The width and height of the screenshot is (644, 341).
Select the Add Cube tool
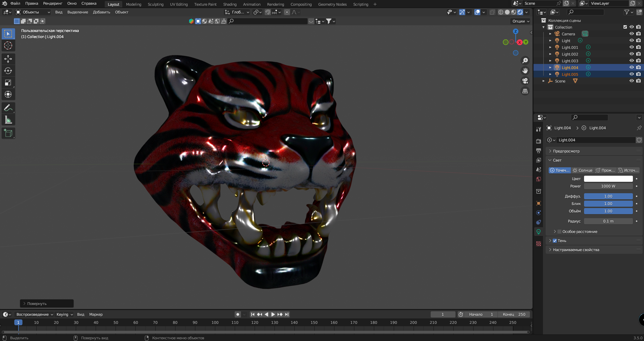pyautogui.click(x=8, y=133)
